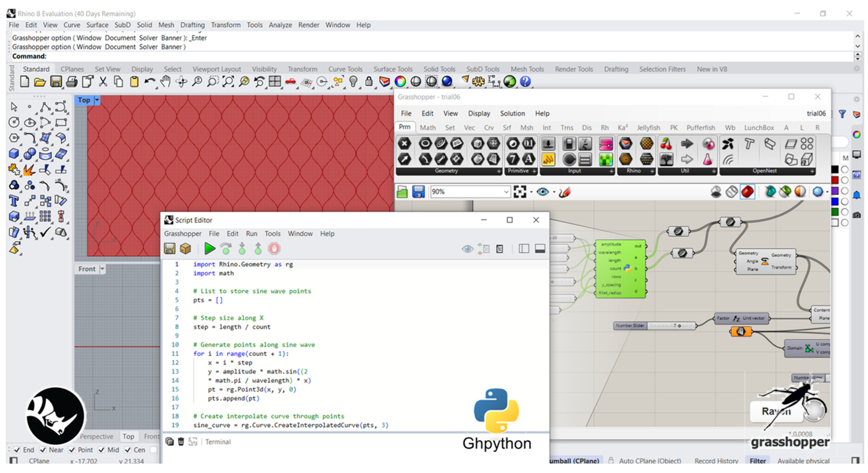Switch to the Curve Tools toolbar tab
Viewport: 868px width, 473px height.
pos(345,69)
